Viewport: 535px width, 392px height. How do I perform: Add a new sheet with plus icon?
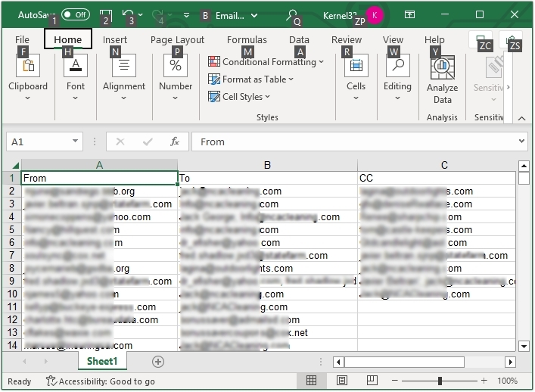point(158,362)
